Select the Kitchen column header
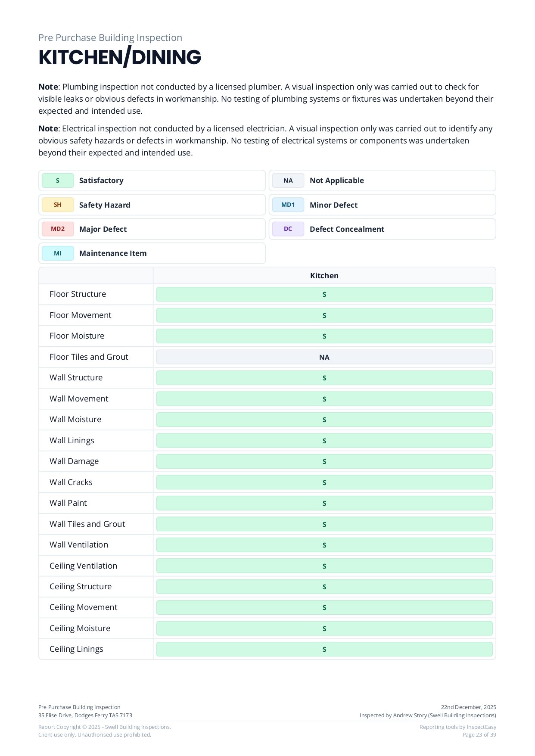 [x=324, y=276]
